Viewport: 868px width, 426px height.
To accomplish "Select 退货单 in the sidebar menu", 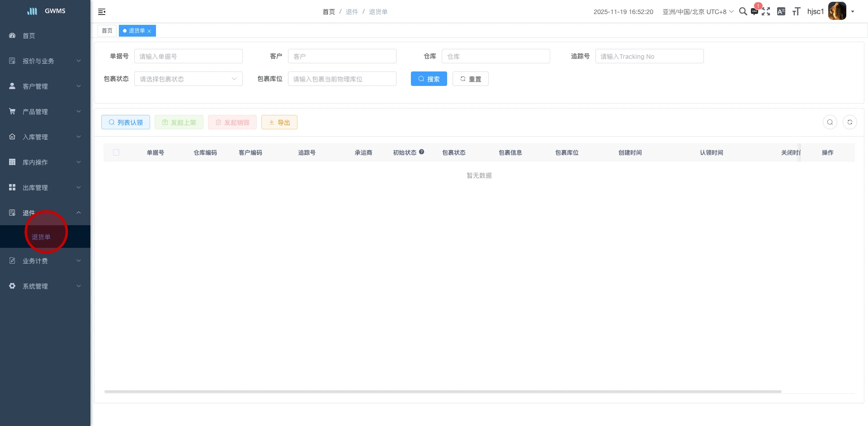I will [x=41, y=236].
